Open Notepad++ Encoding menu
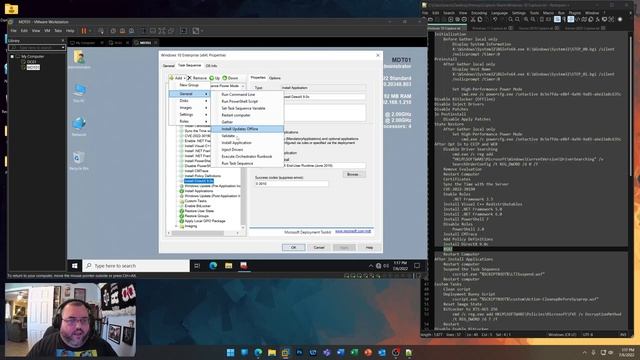 [479, 13]
